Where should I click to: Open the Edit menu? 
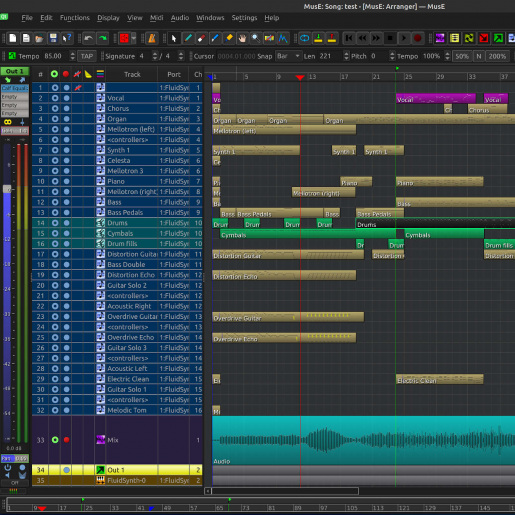[x=46, y=18]
